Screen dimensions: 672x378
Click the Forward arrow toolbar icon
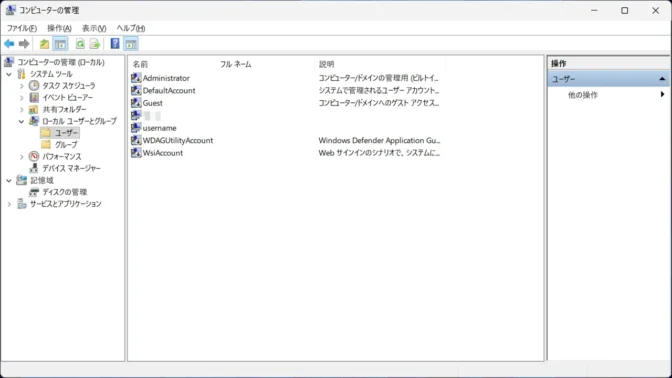click(x=24, y=44)
